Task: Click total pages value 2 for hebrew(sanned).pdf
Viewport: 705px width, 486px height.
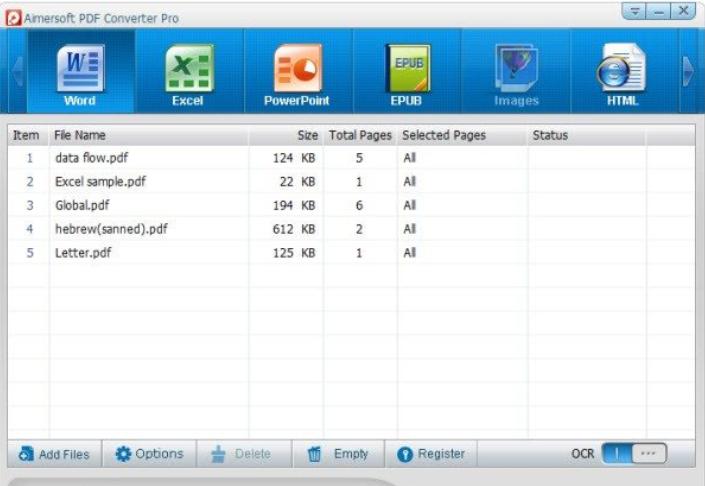Action: pos(359,229)
